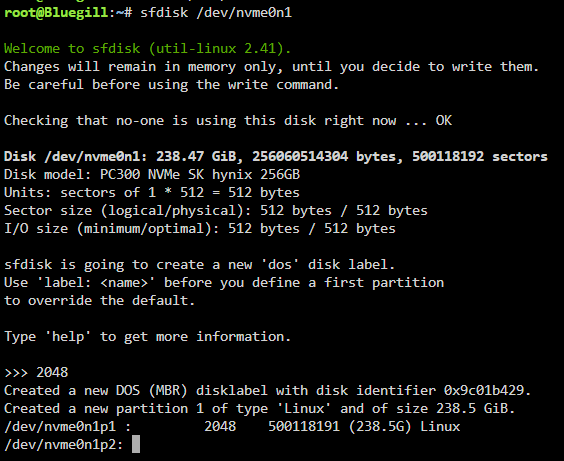This screenshot has height=461, width=564.
Task: Click the end sector 500118191 value
Action: pos(304,426)
